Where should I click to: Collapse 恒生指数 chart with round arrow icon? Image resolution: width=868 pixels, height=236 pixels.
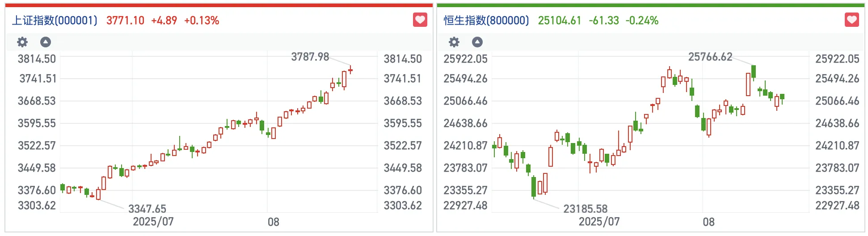coord(477,42)
